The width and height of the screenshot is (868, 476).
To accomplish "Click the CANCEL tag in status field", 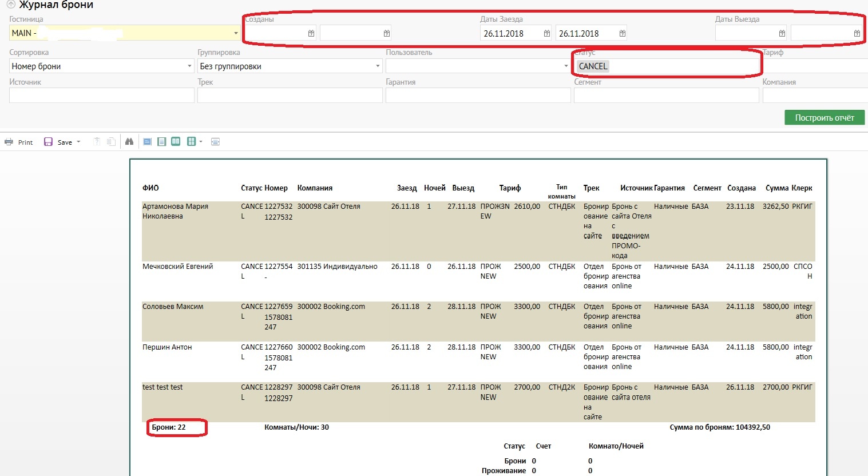I will [x=593, y=66].
